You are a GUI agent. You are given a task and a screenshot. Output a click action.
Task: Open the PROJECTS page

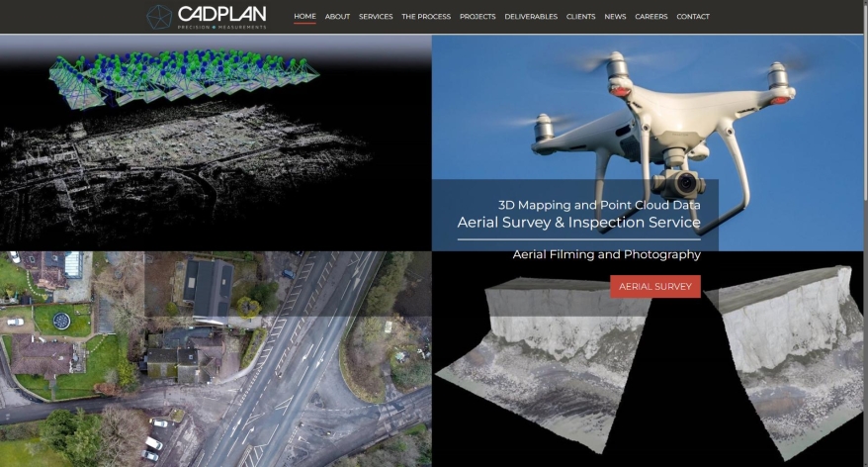(x=477, y=17)
